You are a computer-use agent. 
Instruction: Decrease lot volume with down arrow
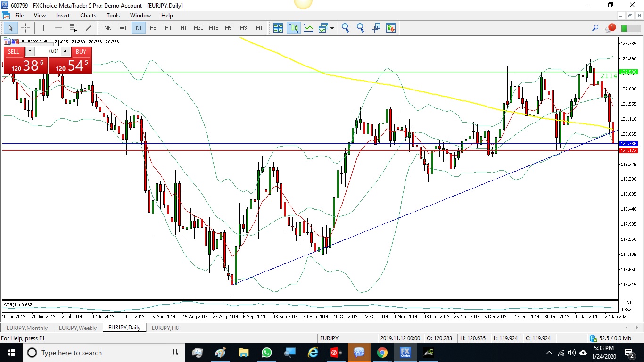point(30,51)
